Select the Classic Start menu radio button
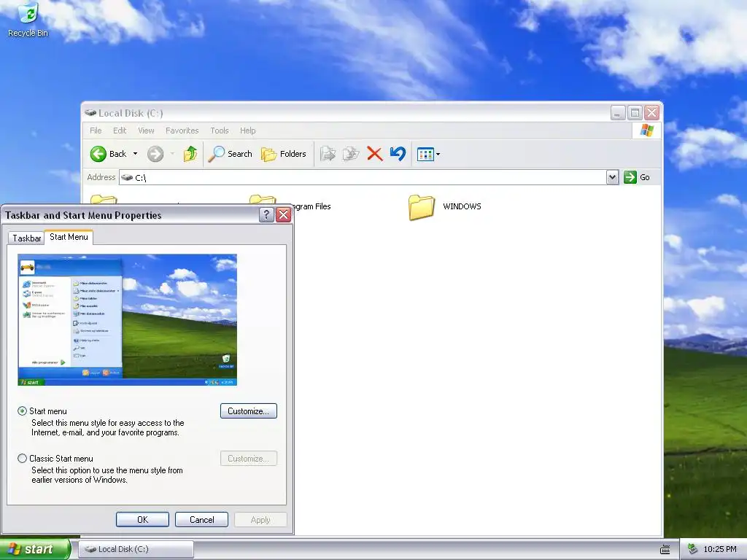This screenshot has height=560, width=747. pos(22,459)
